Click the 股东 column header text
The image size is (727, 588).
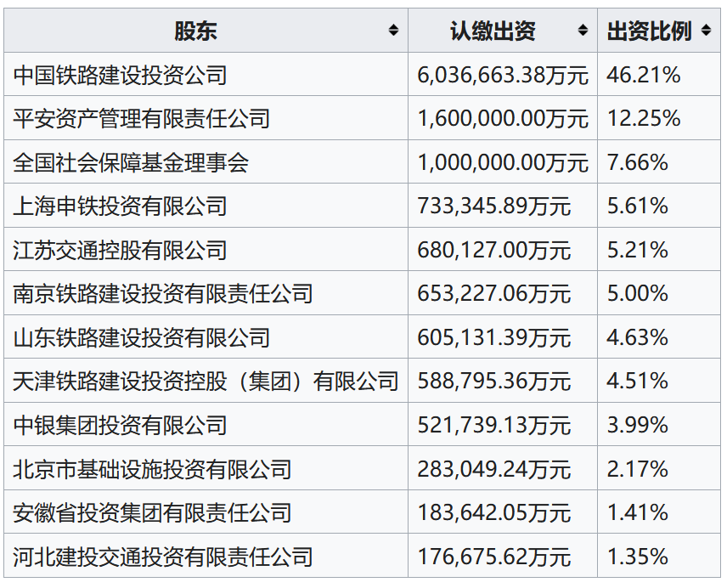click(195, 31)
